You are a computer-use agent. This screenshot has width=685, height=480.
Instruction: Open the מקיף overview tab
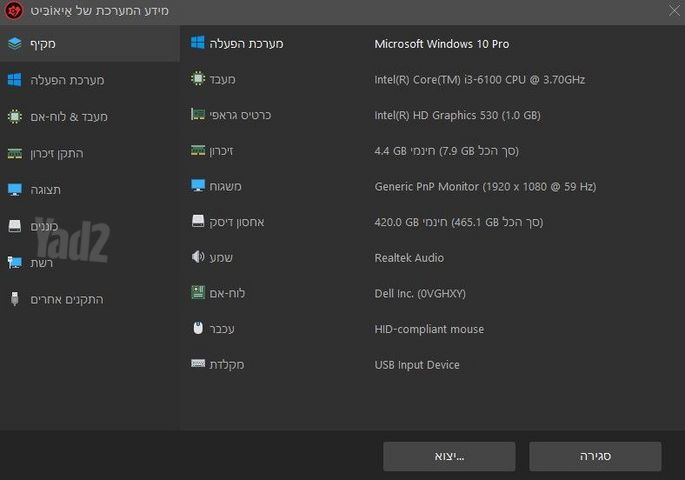coord(90,44)
